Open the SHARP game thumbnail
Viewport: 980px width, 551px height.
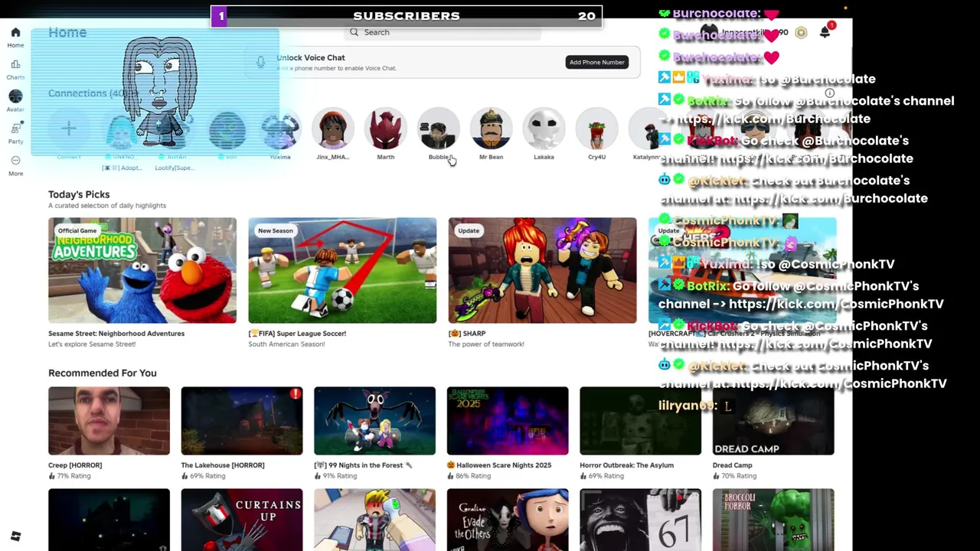(542, 270)
